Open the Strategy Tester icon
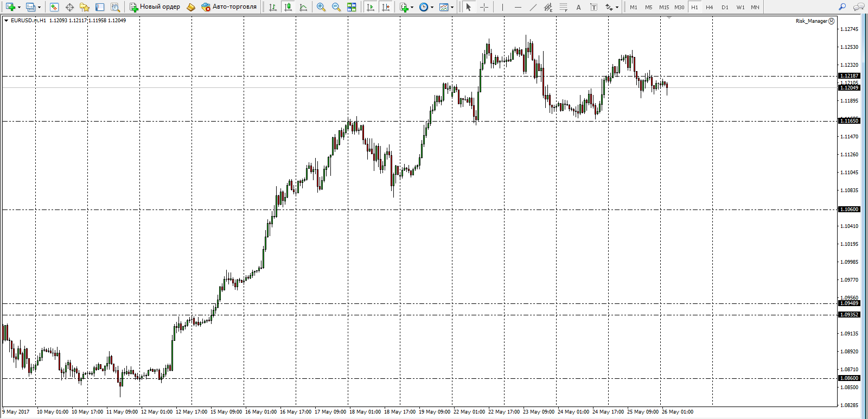The image size is (868, 419). point(115,7)
